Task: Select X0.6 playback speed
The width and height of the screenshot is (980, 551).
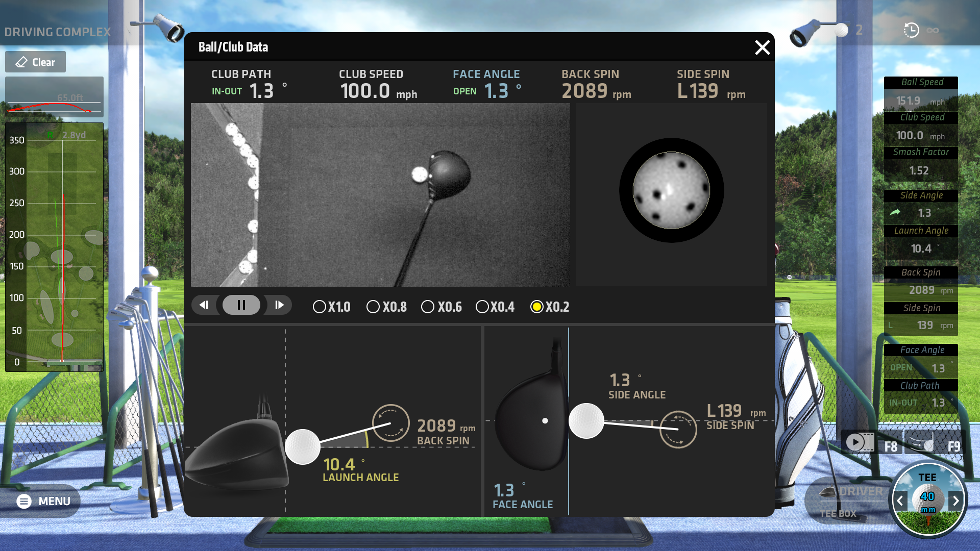Action: 428,307
